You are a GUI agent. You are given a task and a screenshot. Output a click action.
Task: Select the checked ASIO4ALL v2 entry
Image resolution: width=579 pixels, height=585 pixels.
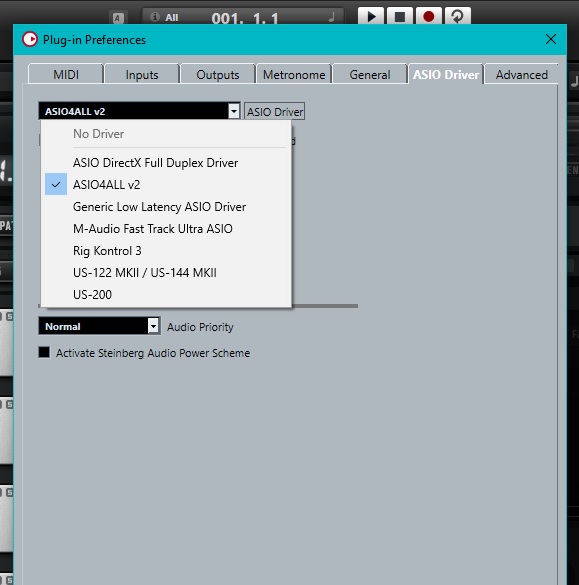coord(166,184)
